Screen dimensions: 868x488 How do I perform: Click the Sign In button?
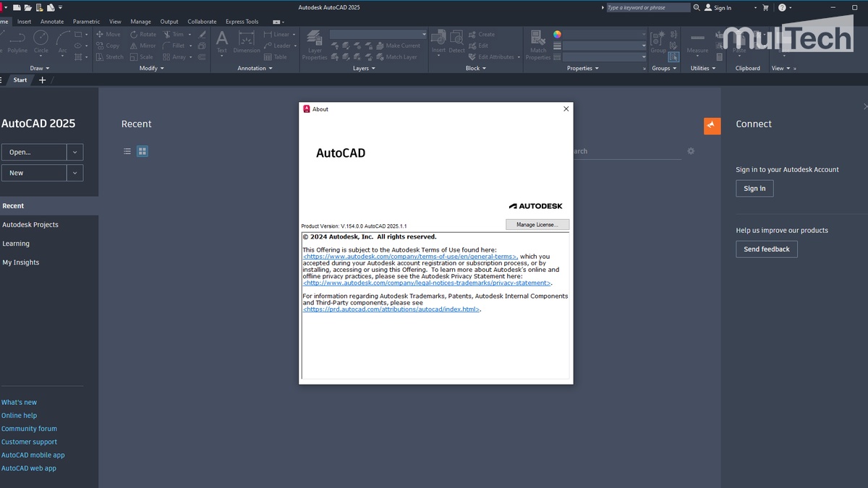(754, 188)
